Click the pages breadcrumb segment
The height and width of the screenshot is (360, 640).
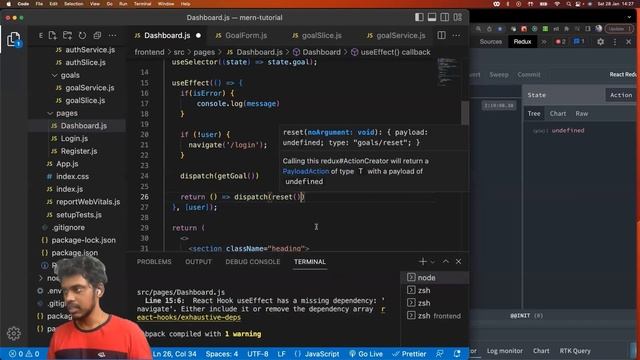204,52
